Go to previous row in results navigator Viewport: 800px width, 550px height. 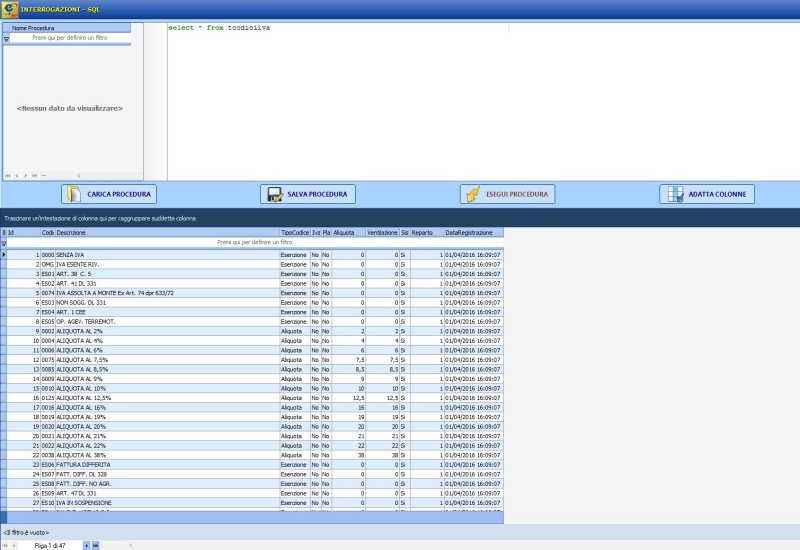coord(14,545)
